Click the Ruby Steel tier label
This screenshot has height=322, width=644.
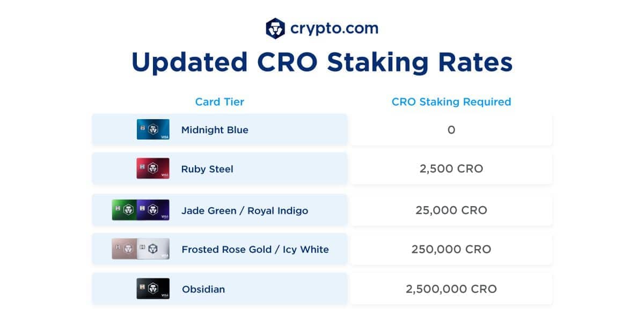tap(207, 169)
